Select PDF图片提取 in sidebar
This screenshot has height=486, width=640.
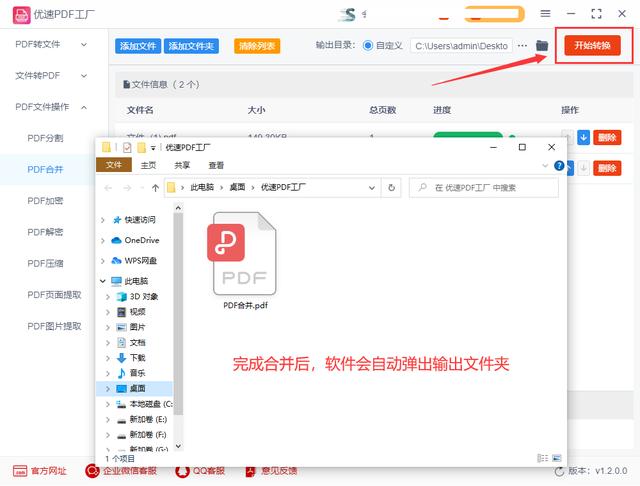click(54, 326)
